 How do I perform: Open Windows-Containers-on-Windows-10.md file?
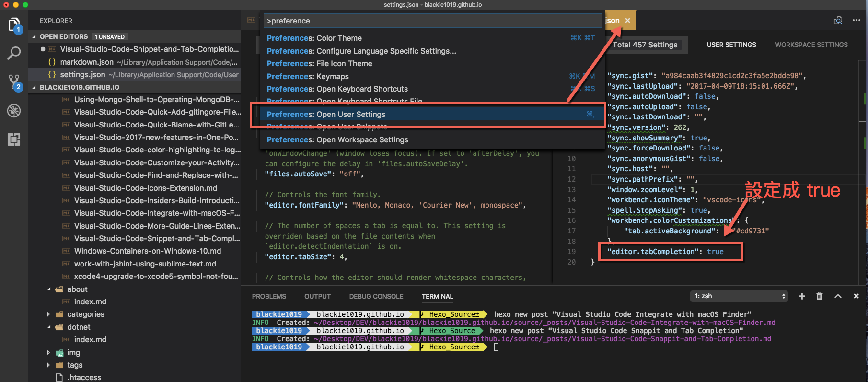(x=147, y=251)
